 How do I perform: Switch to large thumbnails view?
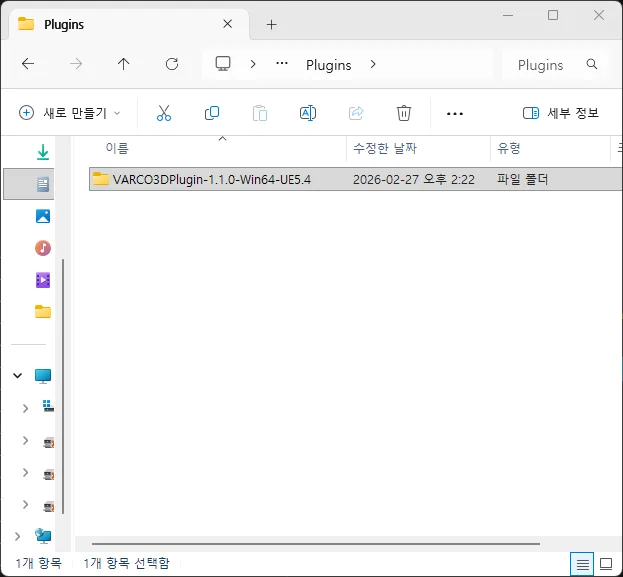[x=606, y=564]
